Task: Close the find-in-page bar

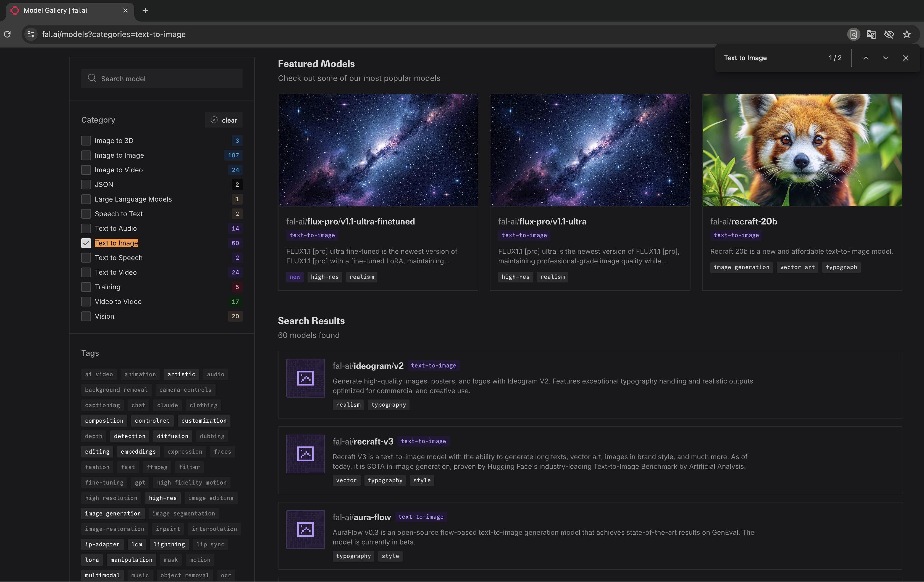Action: (x=905, y=58)
